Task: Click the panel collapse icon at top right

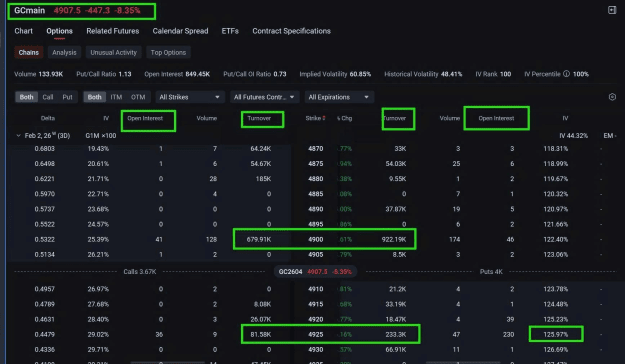Action: tap(612, 10)
